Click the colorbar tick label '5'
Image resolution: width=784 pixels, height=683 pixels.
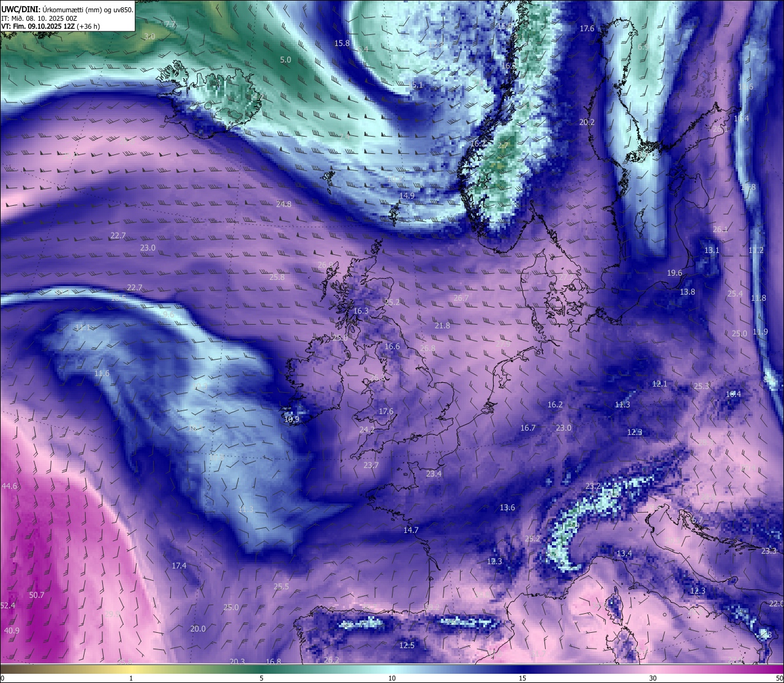click(262, 678)
